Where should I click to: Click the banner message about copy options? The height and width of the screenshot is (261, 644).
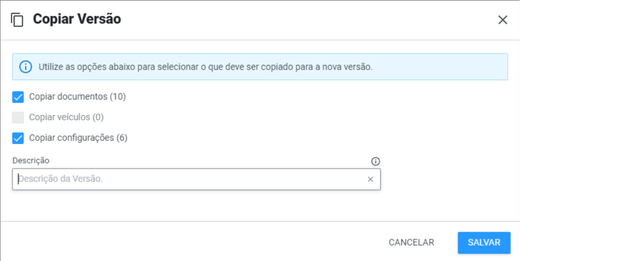click(x=206, y=67)
